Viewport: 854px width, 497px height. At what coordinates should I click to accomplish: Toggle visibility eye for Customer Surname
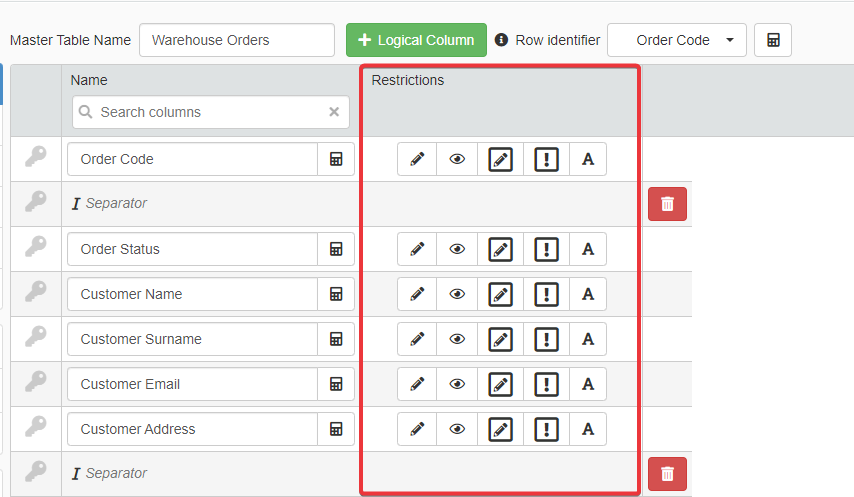tap(457, 339)
